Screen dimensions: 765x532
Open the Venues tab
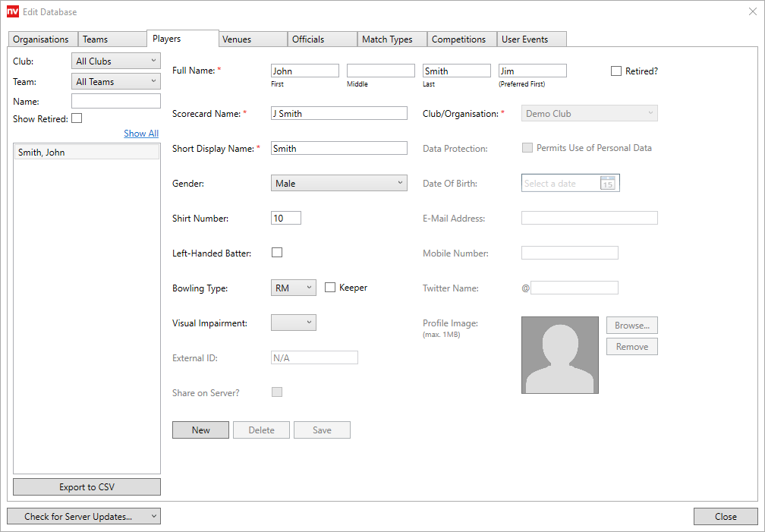[x=237, y=39]
